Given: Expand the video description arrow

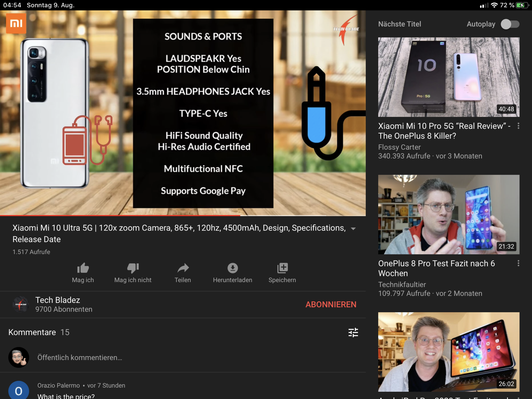Looking at the screenshot, I should pyautogui.click(x=353, y=229).
